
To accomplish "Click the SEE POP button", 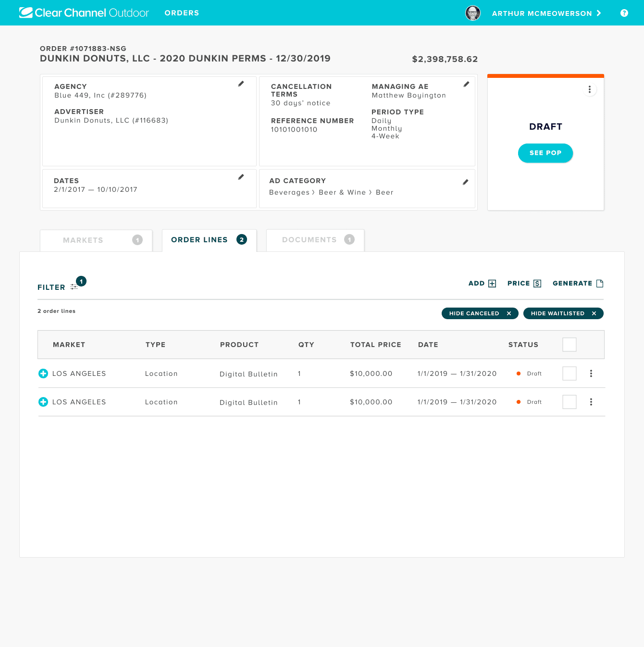I will [545, 153].
